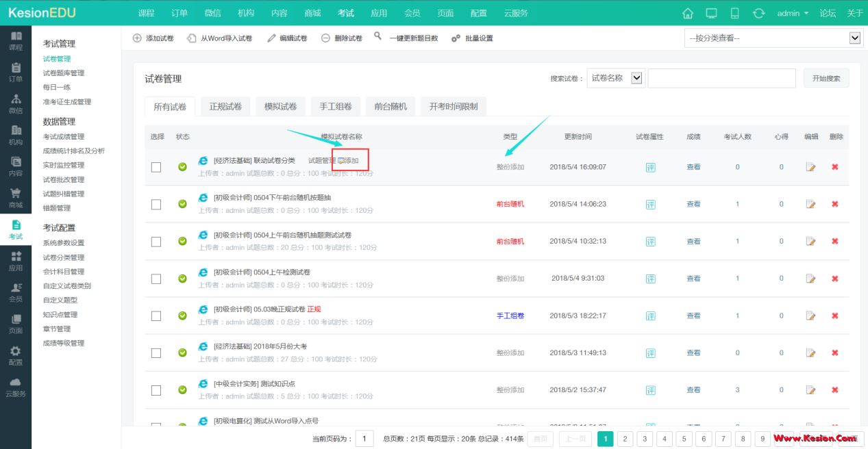The height and width of the screenshot is (449, 868).
Task: Open the mobile phone preview icon
Action: tap(735, 13)
